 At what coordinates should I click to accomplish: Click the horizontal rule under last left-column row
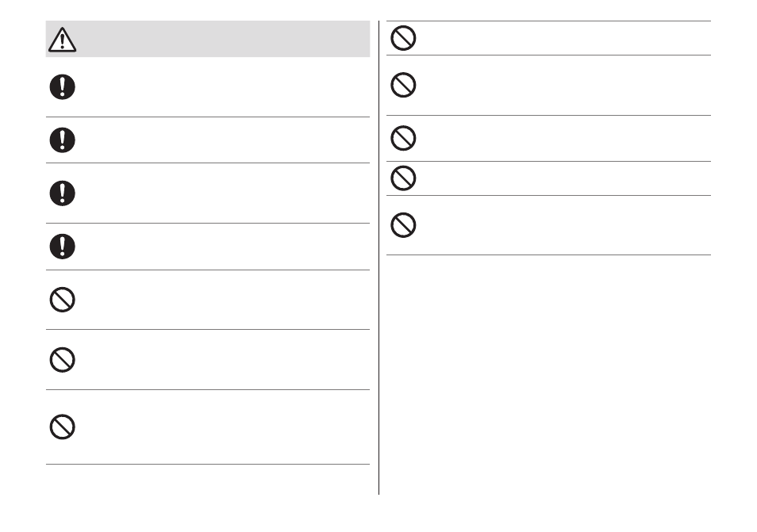(208, 464)
